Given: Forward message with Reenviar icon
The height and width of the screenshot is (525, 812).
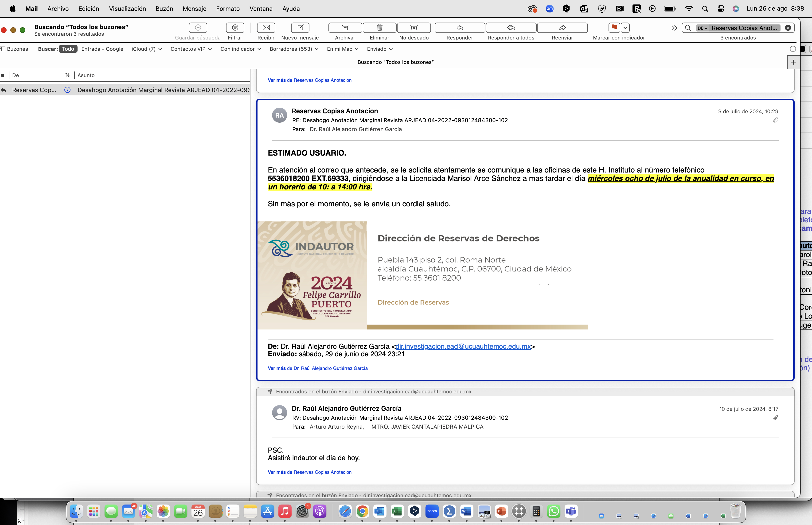Looking at the screenshot, I should click(x=562, y=27).
